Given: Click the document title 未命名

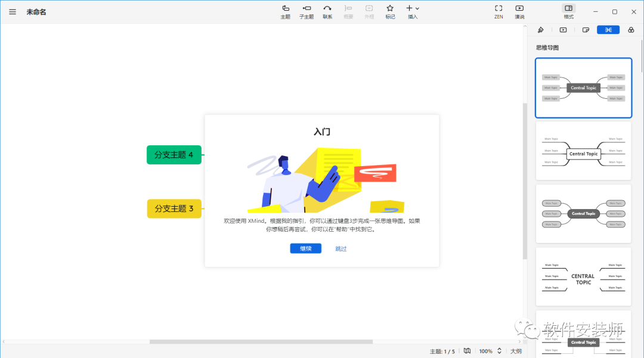Looking at the screenshot, I should pyautogui.click(x=36, y=12).
